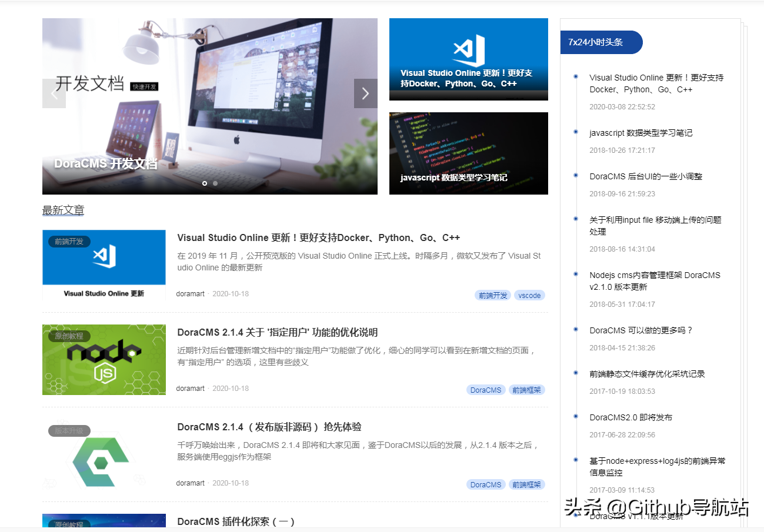Viewport: 764px width, 532px height.
Task: Click the 最新文章 section heading
Action: point(63,210)
